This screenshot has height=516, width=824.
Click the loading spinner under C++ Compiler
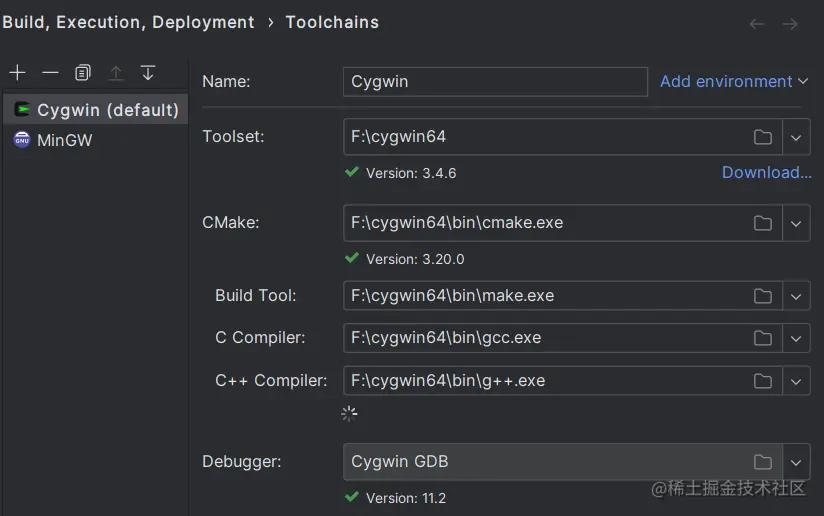point(349,414)
